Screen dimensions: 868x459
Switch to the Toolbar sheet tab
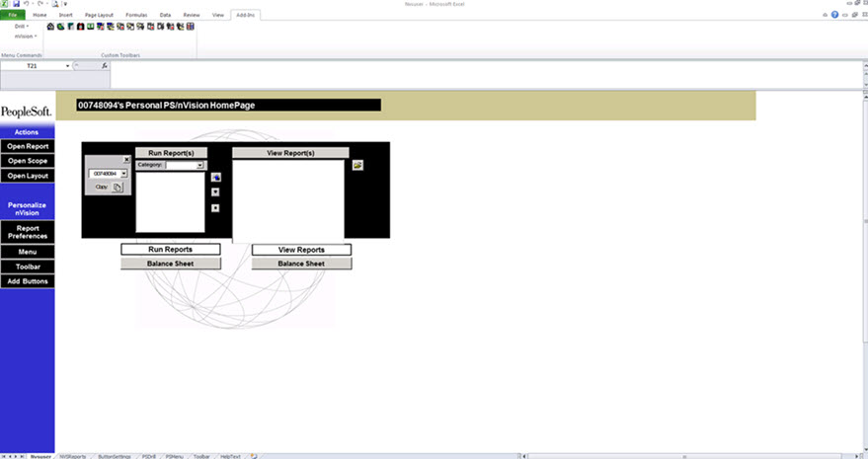point(201,456)
